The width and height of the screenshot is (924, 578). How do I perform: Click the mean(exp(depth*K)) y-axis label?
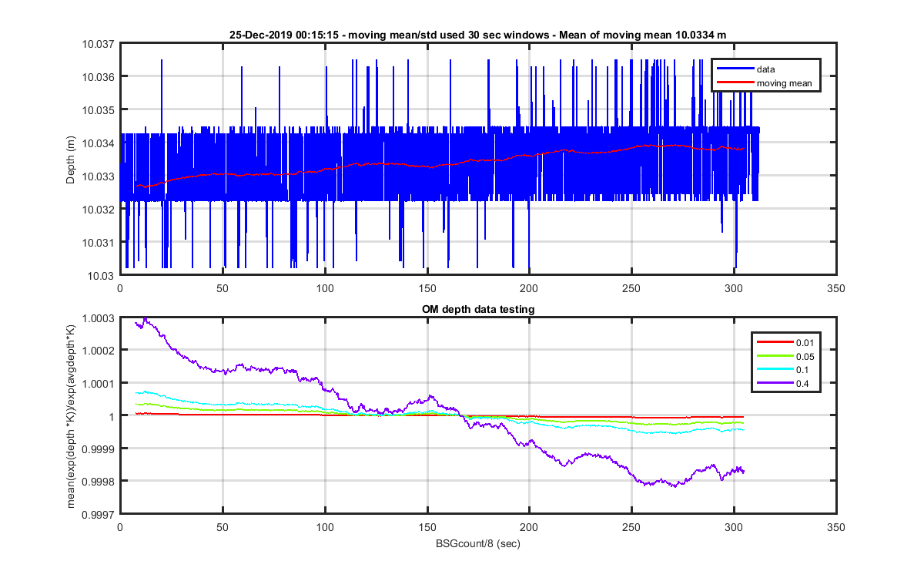coord(72,415)
